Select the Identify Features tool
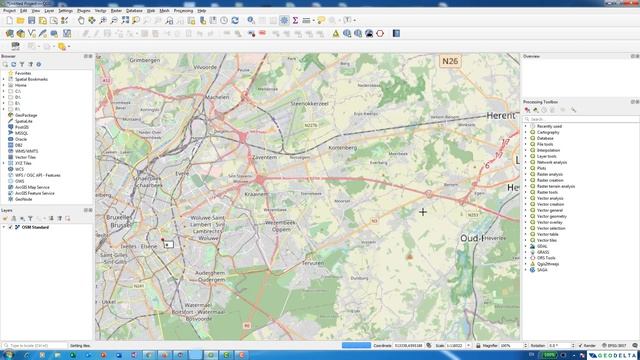 coord(251,20)
